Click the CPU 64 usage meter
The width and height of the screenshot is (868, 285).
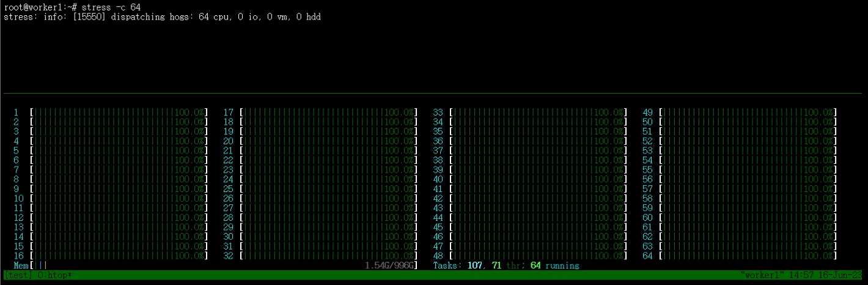[748, 256]
